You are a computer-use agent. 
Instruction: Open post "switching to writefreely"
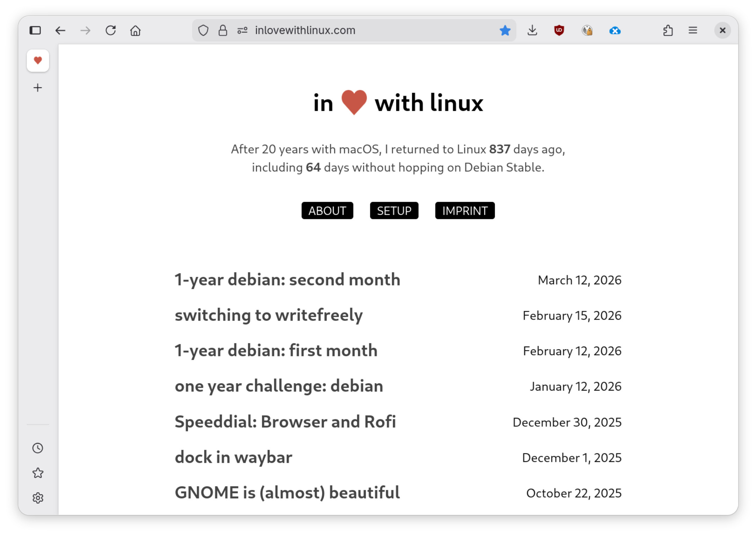click(268, 315)
